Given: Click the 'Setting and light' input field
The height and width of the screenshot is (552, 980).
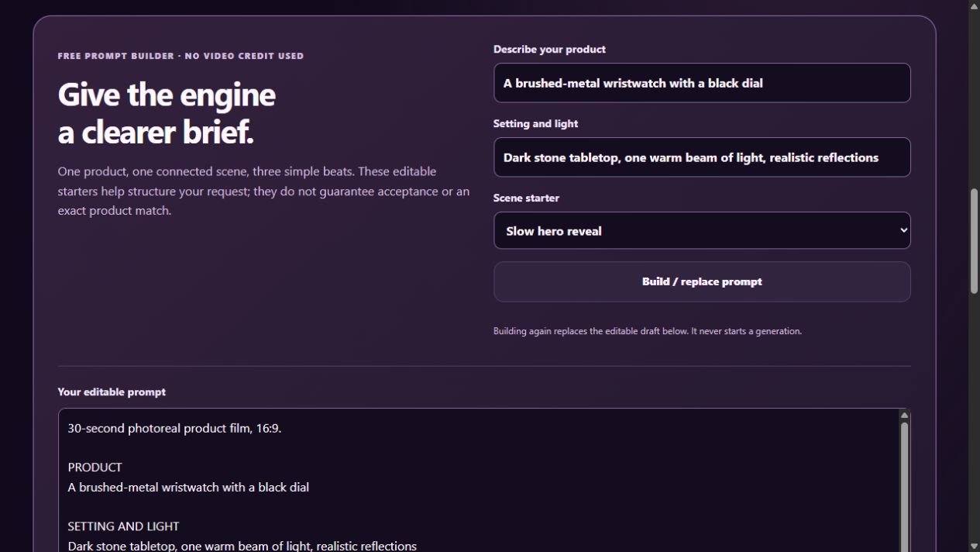Looking at the screenshot, I should point(702,157).
